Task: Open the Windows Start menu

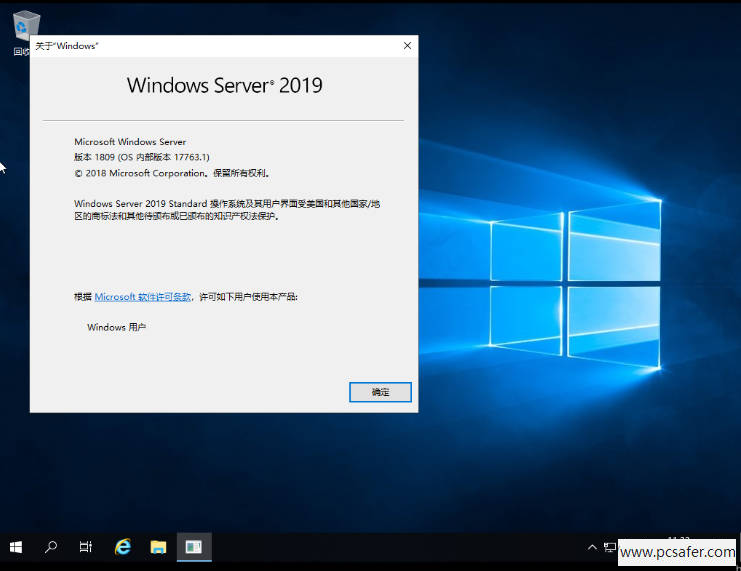Action: click(16, 547)
